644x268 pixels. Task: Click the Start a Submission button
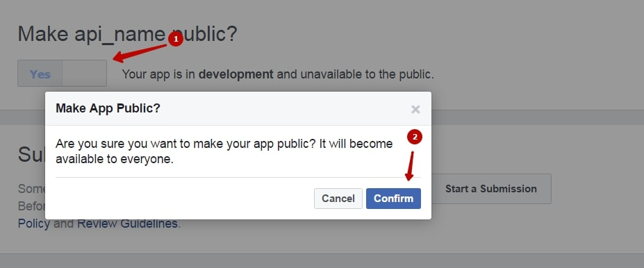pyautogui.click(x=490, y=189)
